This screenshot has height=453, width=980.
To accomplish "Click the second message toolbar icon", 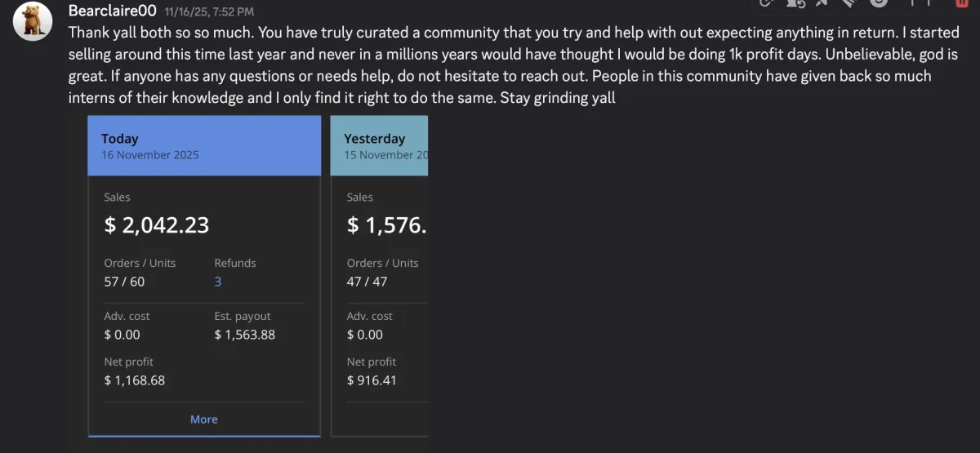I will pos(794,2).
